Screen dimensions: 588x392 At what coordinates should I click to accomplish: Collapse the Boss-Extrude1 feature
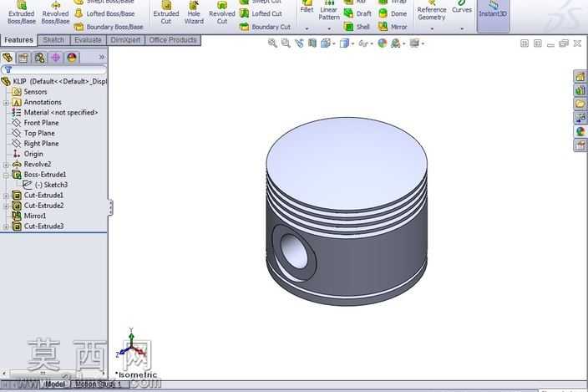[x=6, y=175]
